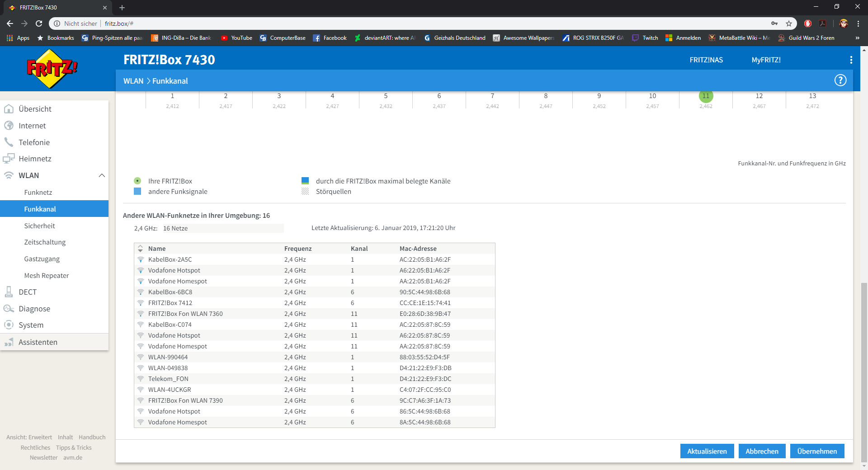Open Facebook bookmark
The width and height of the screenshot is (868, 470).
click(x=330, y=38)
